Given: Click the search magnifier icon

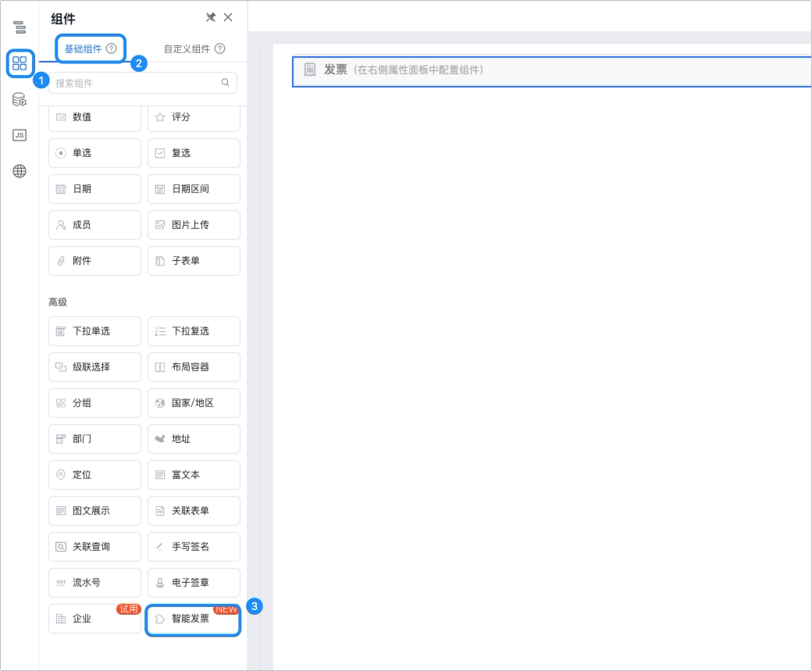Looking at the screenshot, I should pos(226,82).
